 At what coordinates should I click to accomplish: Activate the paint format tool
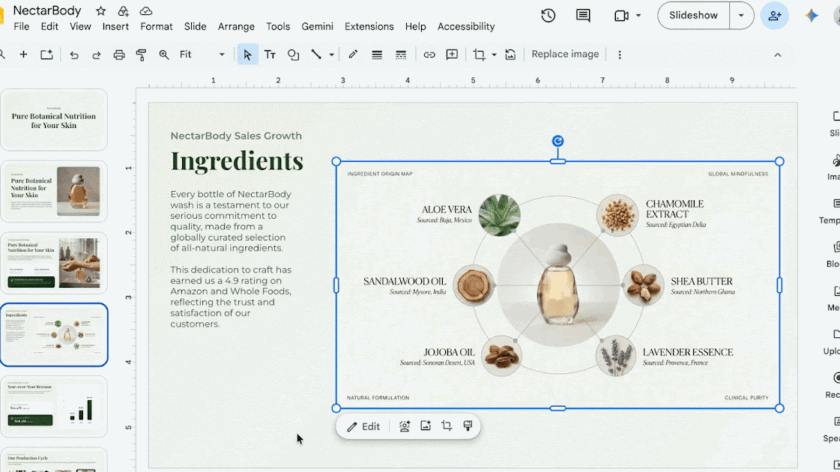pyautogui.click(x=141, y=55)
